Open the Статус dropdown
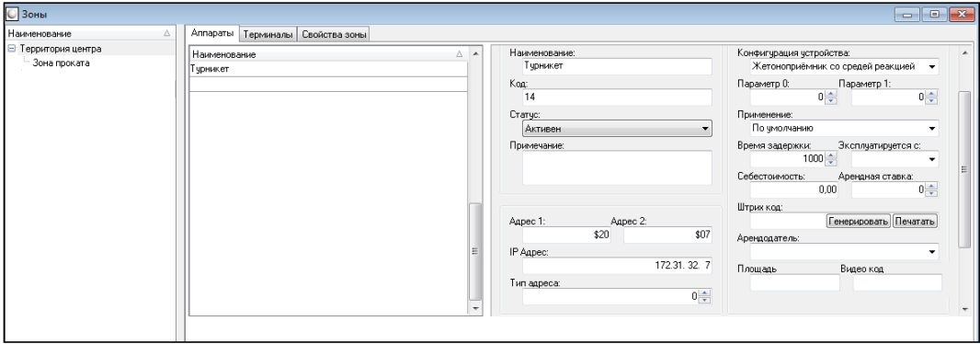Viewport: 980px width, 344px height. point(617,129)
